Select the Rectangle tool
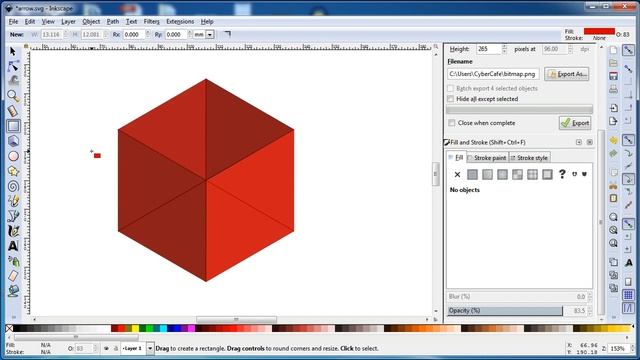640x360 pixels. pyautogui.click(x=13, y=126)
